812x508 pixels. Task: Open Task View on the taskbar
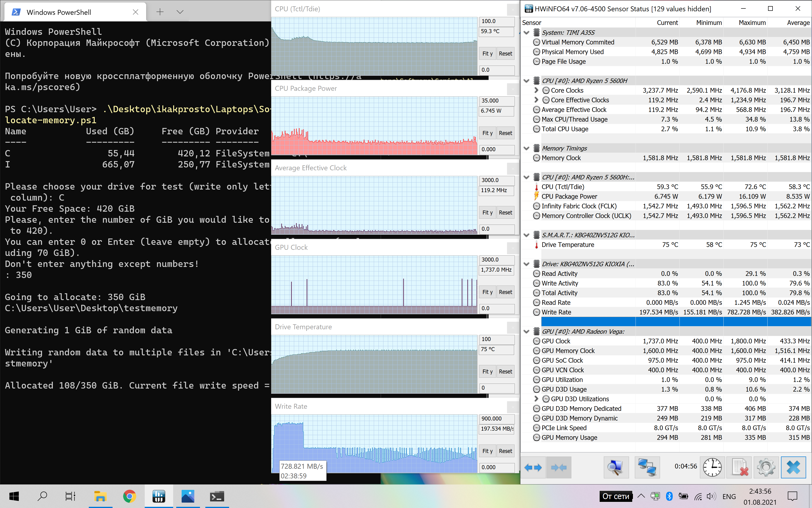tap(70, 496)
